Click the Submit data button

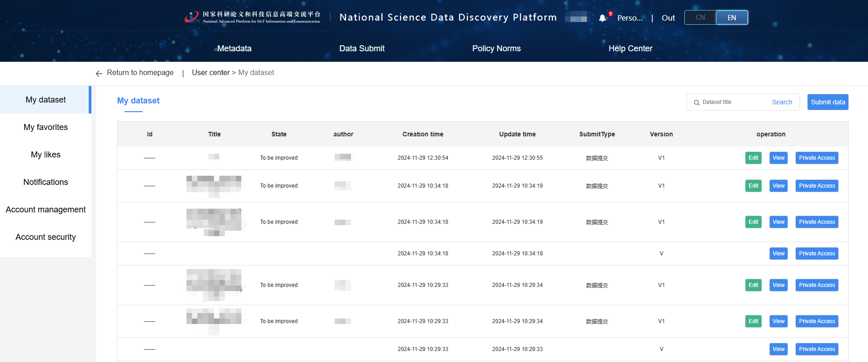pos(827,102)
